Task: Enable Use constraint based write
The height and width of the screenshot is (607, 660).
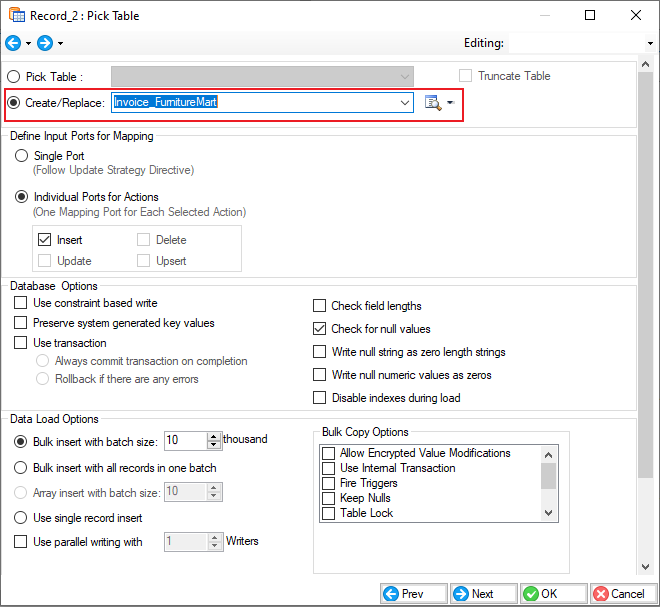Action: pyautogui.click(x=20, y=303)
